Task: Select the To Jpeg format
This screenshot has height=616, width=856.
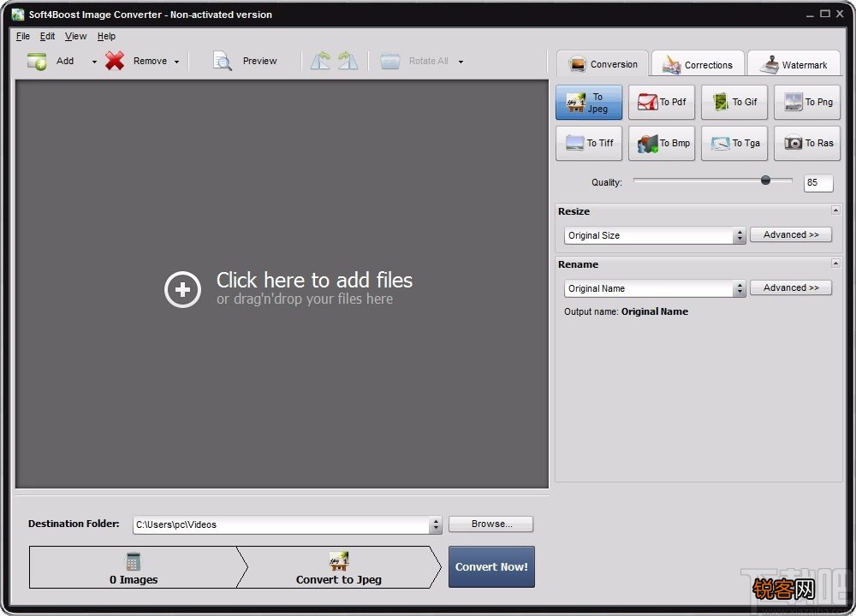Action: [589, 102]
